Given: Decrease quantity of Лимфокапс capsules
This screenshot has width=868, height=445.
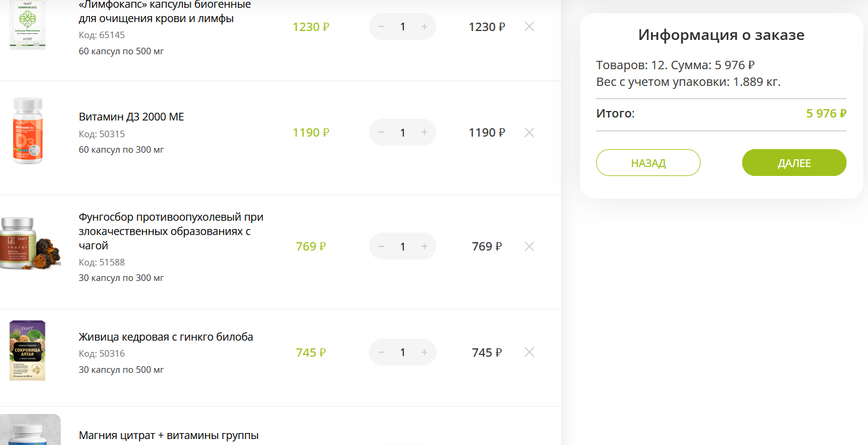Looking at the screenshot, I should tap(382, 27).
